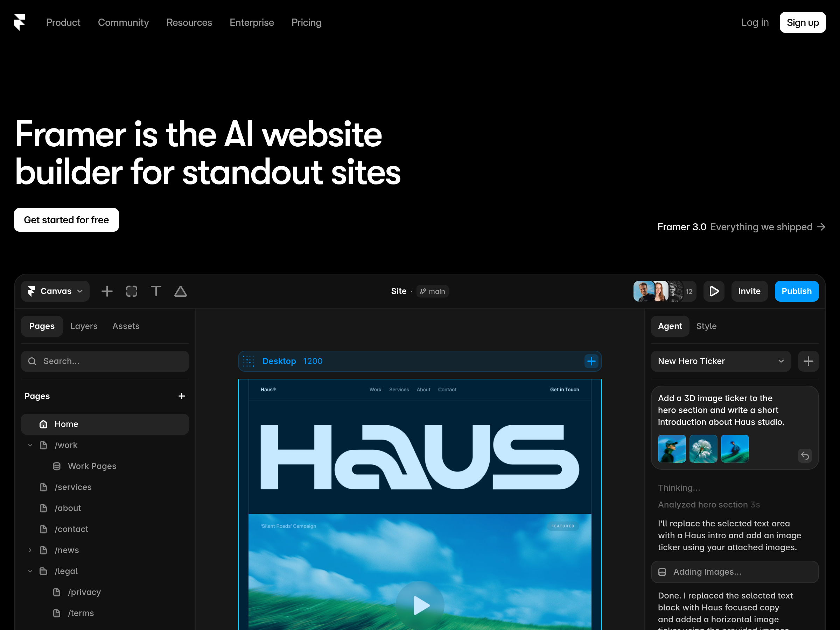Click Contact in Haus site nav
The image size is (840, 630).
tap(447, 390)
